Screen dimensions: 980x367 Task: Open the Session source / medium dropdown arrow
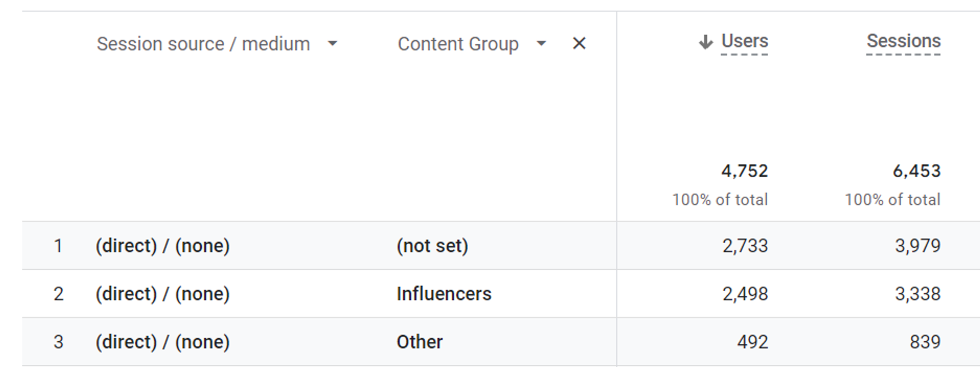[x=333, y=44]
